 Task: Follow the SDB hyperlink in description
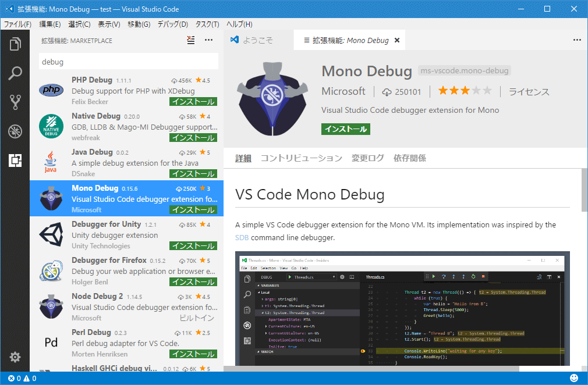click(242, 237)
